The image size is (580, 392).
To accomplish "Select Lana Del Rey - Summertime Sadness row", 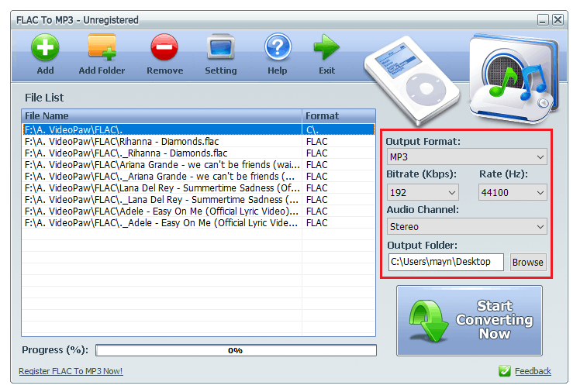I will 199,188.
